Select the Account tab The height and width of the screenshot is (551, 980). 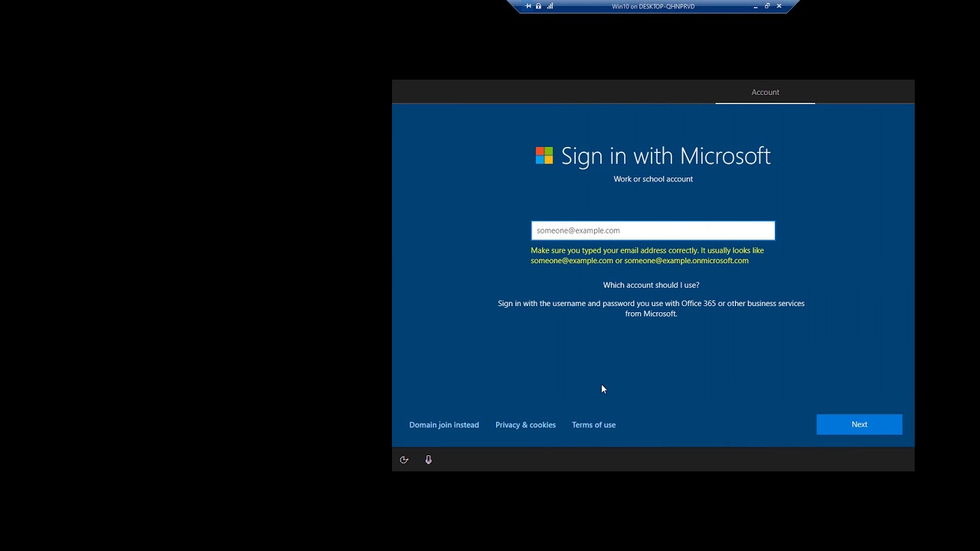765,92
